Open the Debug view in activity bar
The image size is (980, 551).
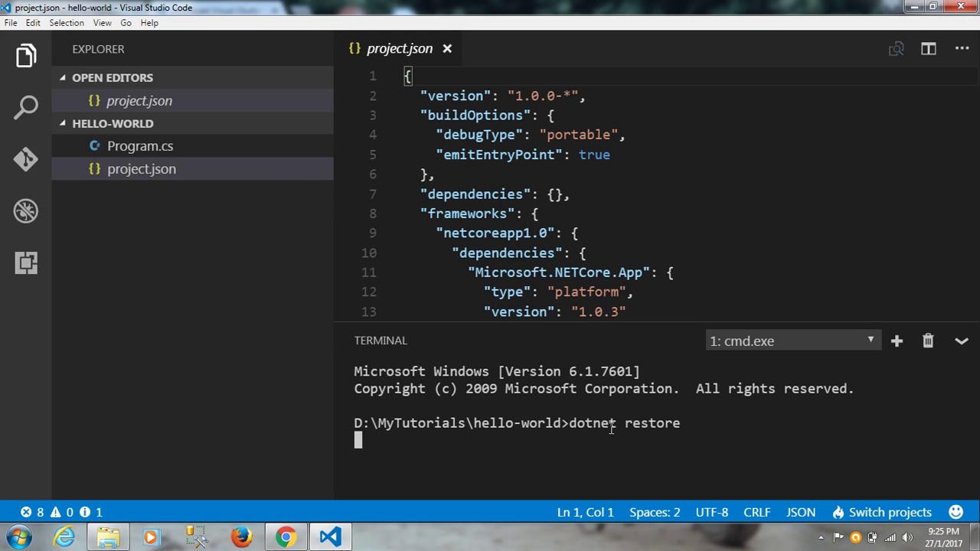click(x=26, y=211)
